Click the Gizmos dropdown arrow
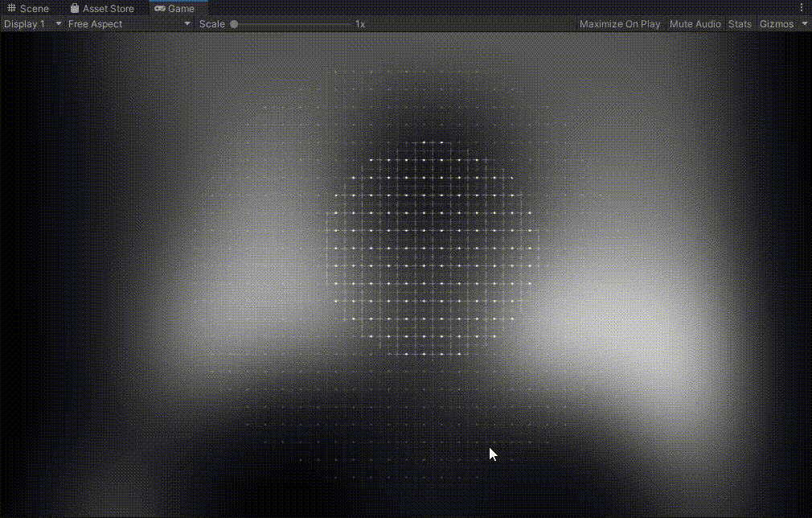Screen dimensions: 812x518 [x=803, y=23]
